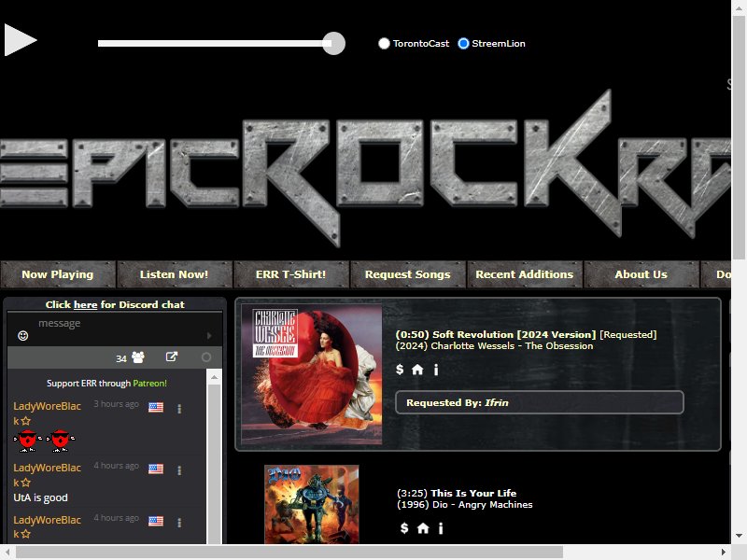Viewport: 747px width, 560px height.
Task: Click the '3 hours ago' timestamp
Action: tap(116, 404)
